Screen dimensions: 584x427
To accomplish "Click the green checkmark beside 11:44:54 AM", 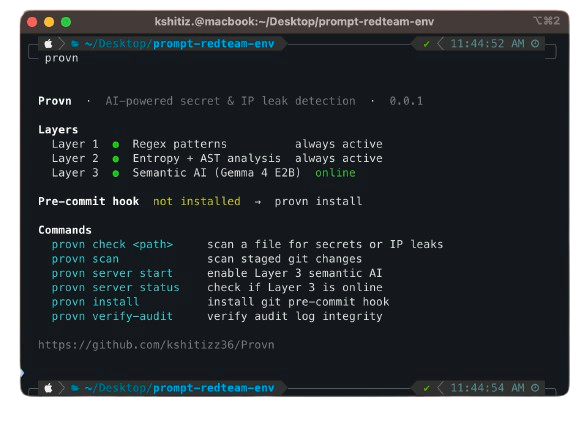I will pyautogui.click(x=426, y=388).
